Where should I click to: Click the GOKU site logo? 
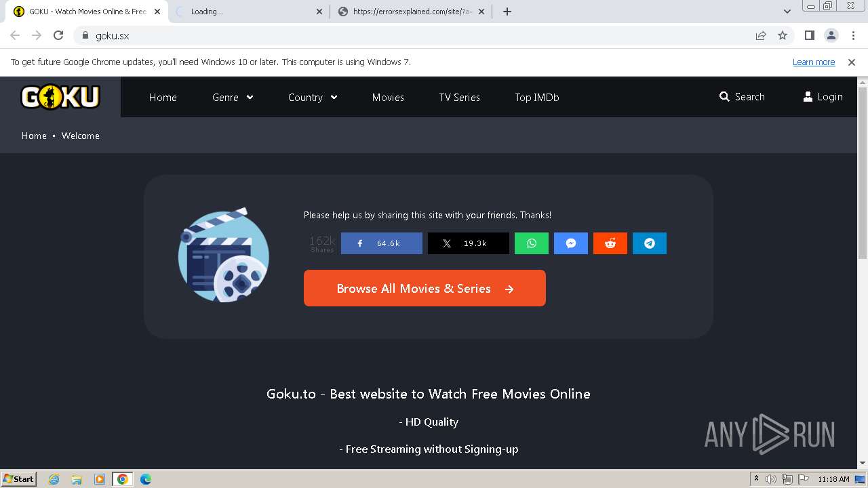click(x=60, y=97)
